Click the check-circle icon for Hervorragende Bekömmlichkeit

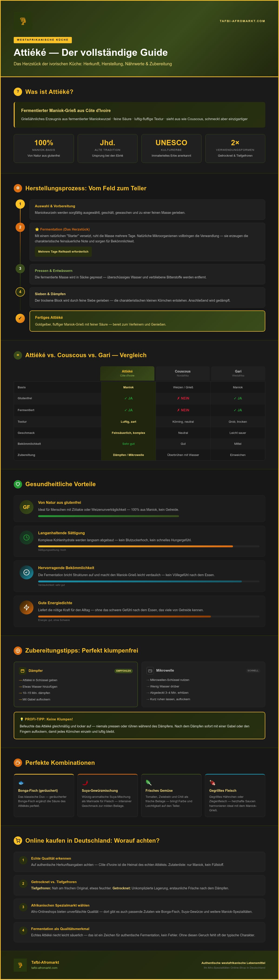(x=26, y=572)
